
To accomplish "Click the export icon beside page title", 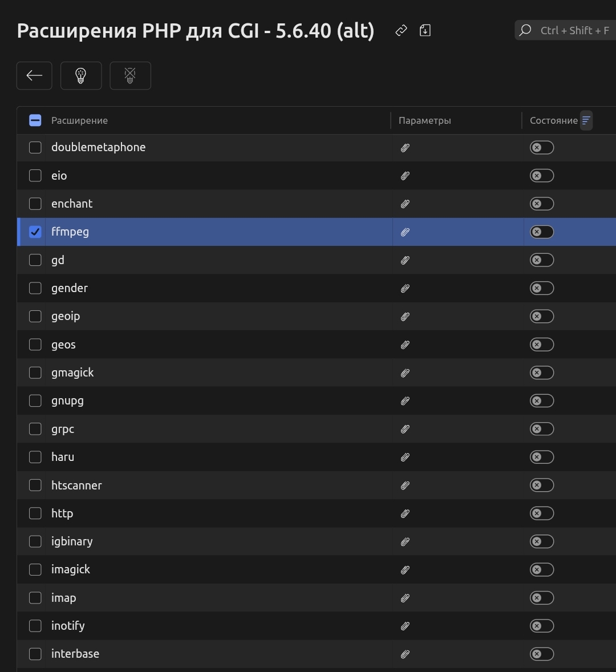I will (425, 31).
